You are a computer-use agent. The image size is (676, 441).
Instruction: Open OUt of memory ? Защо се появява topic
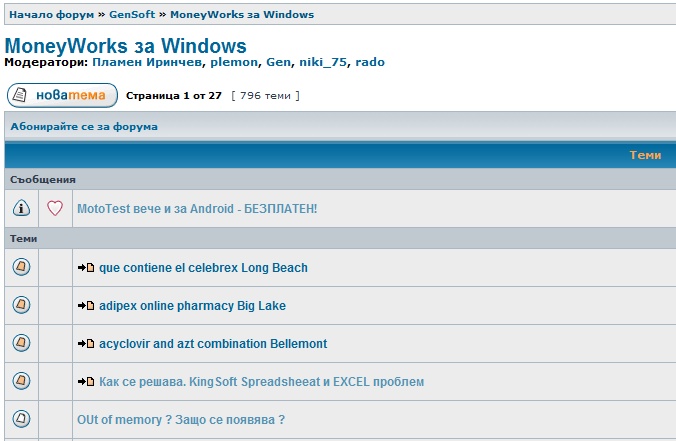(181, 419)
